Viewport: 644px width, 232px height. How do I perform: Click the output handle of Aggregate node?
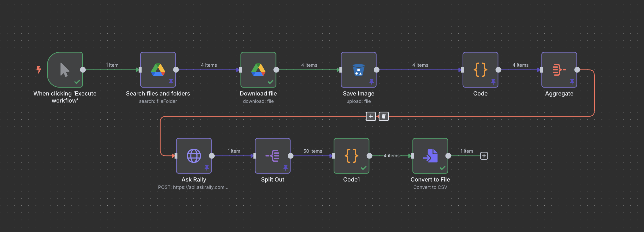tap(577, 70)
